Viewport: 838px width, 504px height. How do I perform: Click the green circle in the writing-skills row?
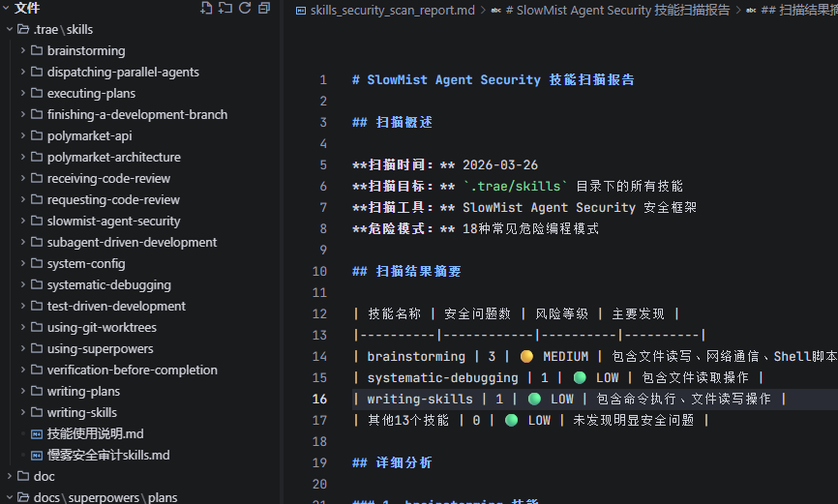coord(534,400)
